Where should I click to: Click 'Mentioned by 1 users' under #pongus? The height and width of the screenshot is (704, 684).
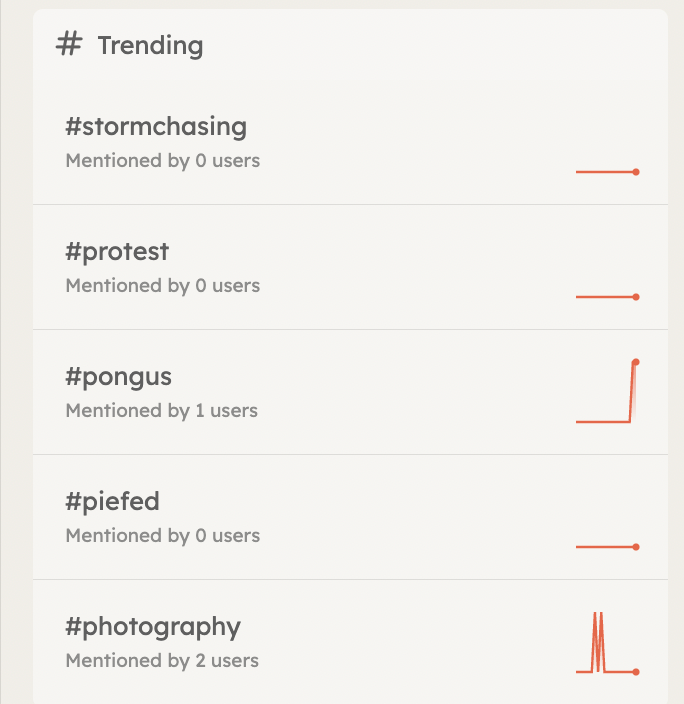[x=162, y=411]
